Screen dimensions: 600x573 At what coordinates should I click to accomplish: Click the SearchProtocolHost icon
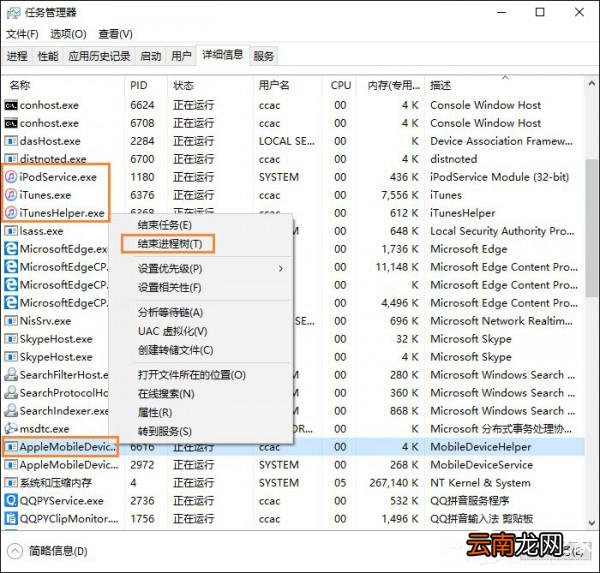point(11,392)
